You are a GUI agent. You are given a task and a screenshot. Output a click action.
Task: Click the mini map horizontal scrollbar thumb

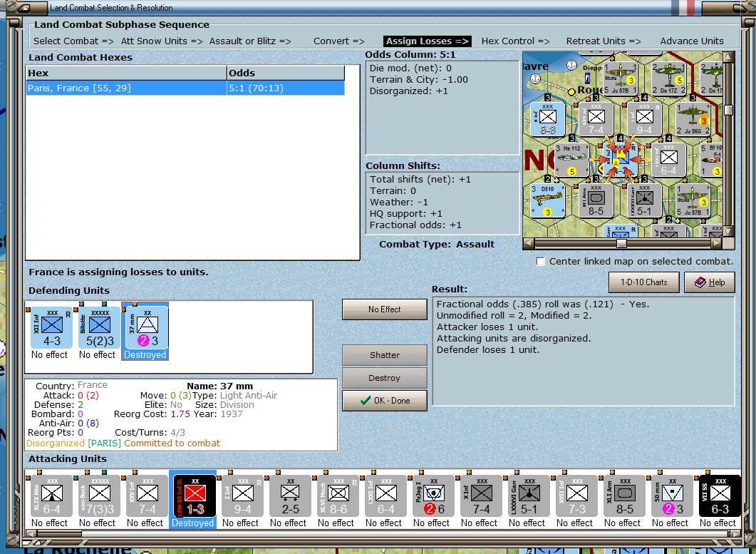(x=621, y=243)
